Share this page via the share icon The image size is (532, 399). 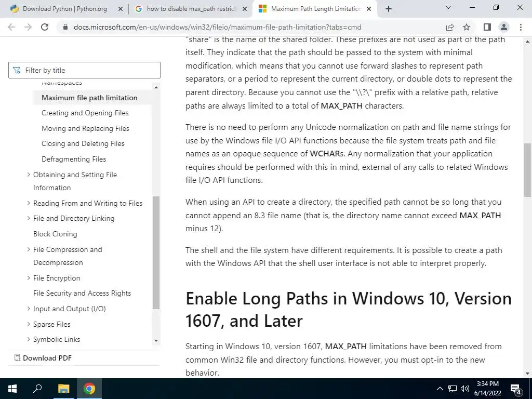(x=450, y=27)
